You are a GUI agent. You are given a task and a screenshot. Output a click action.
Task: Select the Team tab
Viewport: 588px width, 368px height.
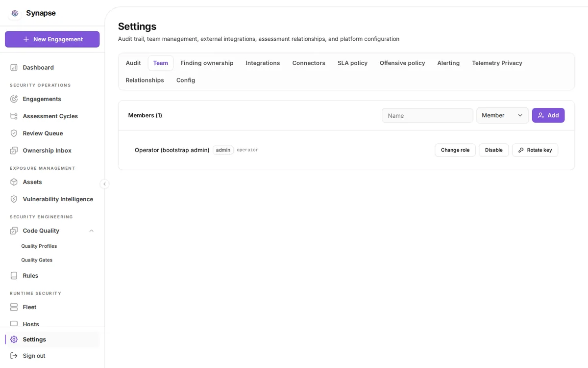(161, 63)
